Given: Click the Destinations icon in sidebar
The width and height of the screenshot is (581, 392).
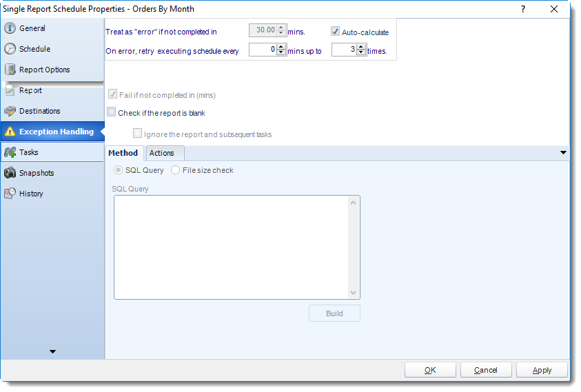Looking at the screenshot, I should (x=10, y=111).
